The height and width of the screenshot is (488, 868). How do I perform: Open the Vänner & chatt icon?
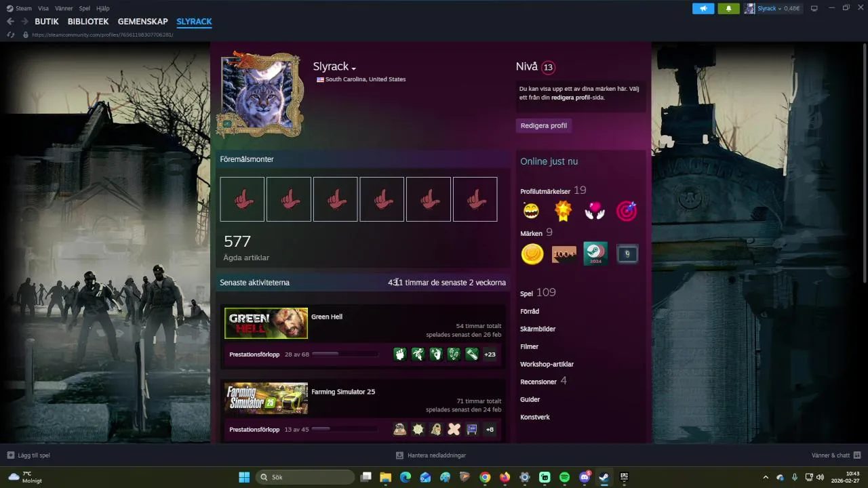click(857, 455)
